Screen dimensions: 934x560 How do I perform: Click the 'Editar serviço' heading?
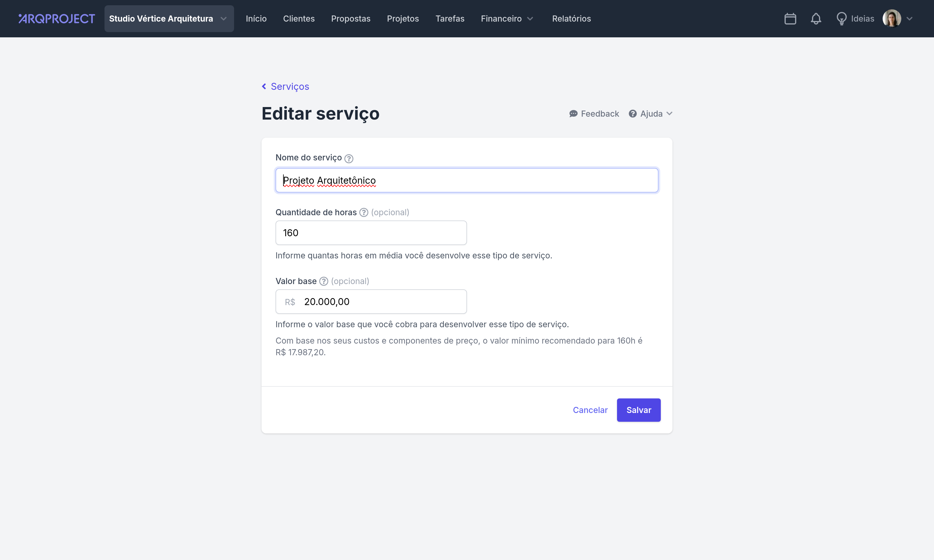point(320,113)
